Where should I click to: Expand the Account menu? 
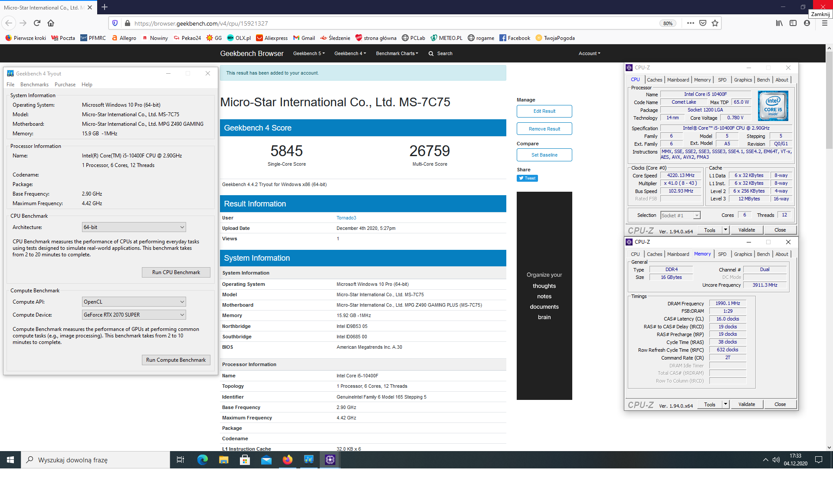[589, 53]
